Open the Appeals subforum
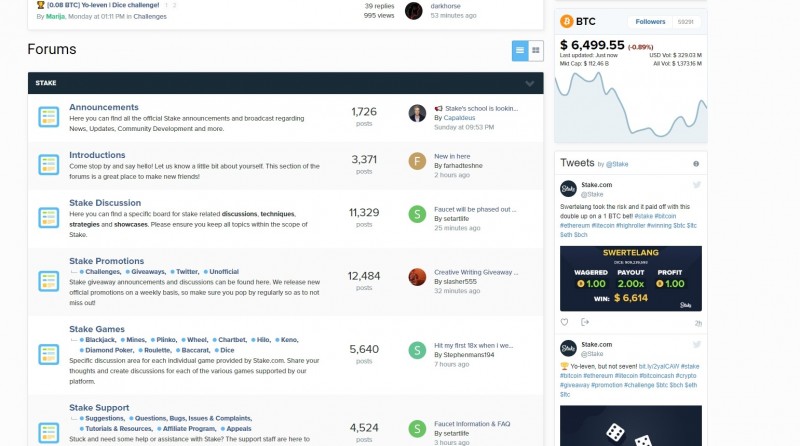 (x=238, y=429)
